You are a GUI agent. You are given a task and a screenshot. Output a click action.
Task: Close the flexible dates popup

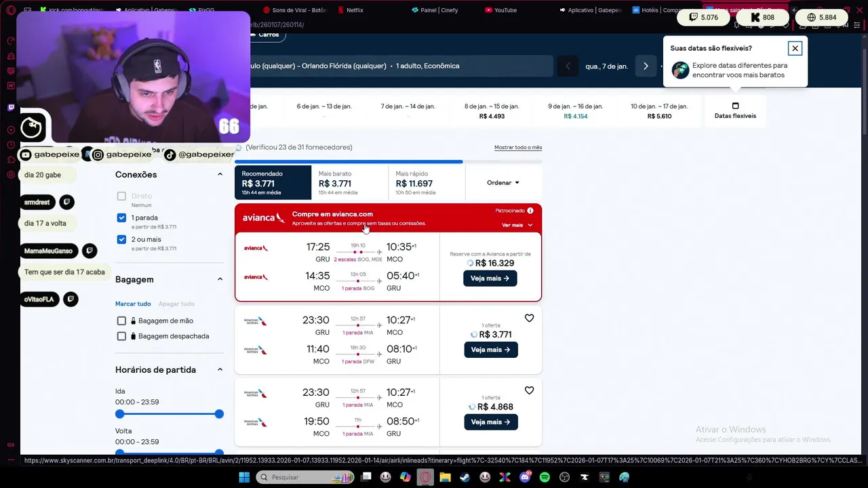pyautogui.click(x=795, y=48)
